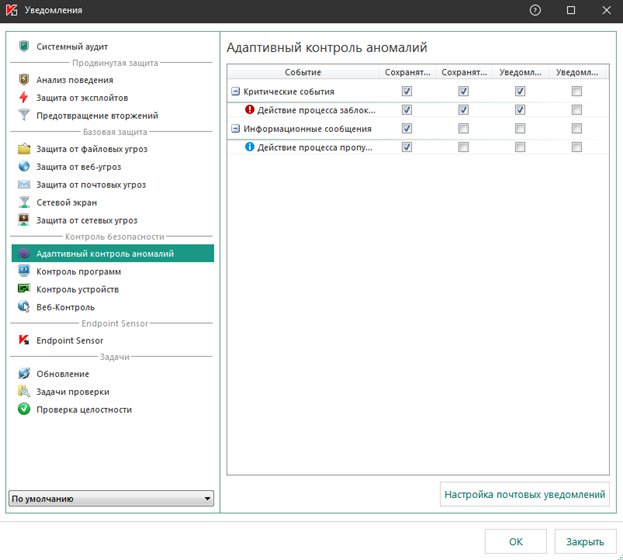Click the red lightning Защита от эксплойтов icon
The width and height of the screenshot is (623, 560).
pyautogui.click(x=24, y=97)
